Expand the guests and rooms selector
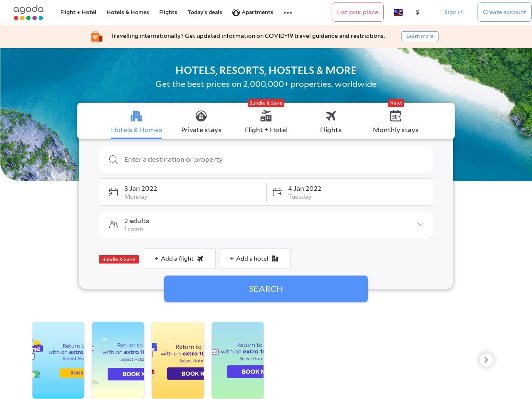 [x=420, y=224]
